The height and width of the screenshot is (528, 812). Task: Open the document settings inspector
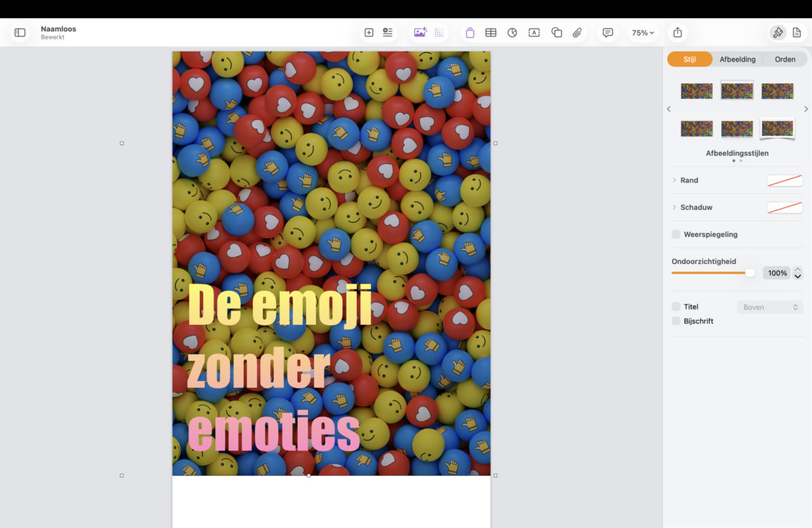point(796,32)
